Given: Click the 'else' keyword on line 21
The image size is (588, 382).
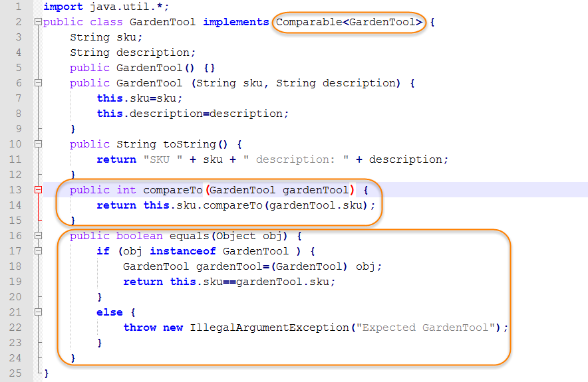Looking at the screenshot, I should pos(110,312).
